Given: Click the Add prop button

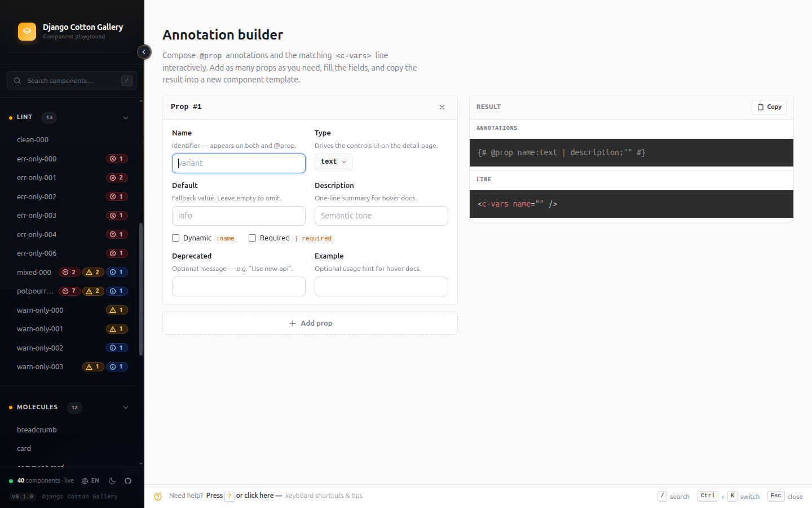Looking at the screenshot, I should pos(310,323).
